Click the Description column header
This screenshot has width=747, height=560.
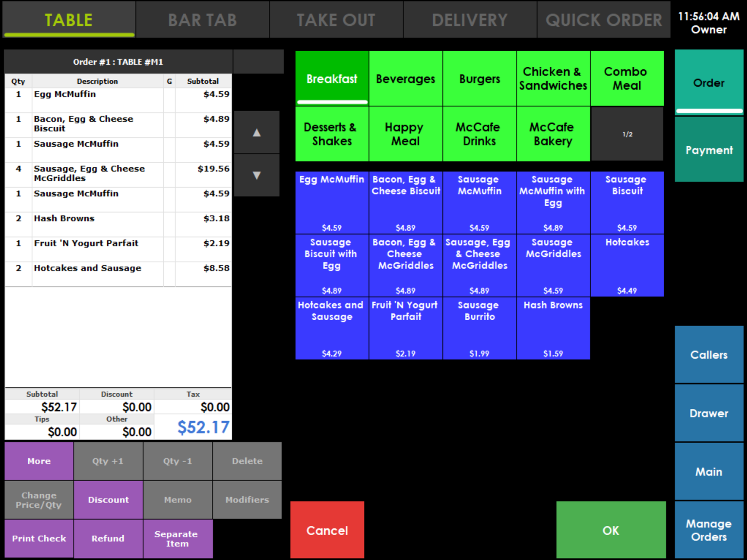(97, 81)
